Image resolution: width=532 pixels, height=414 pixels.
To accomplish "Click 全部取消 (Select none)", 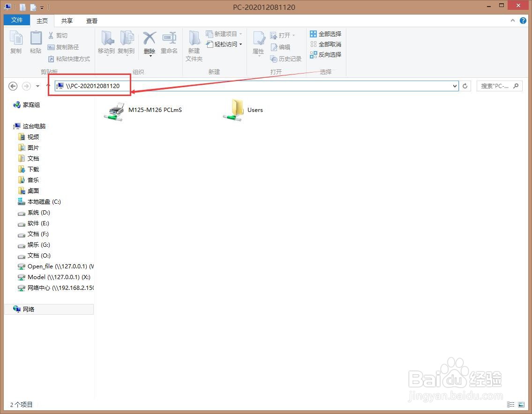I will [x=326, y=44].
